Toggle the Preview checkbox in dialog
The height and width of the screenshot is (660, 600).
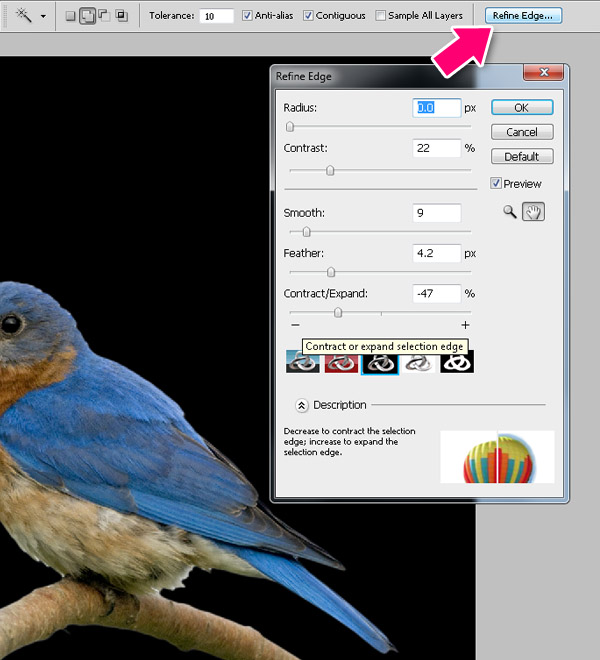[497, 184]
